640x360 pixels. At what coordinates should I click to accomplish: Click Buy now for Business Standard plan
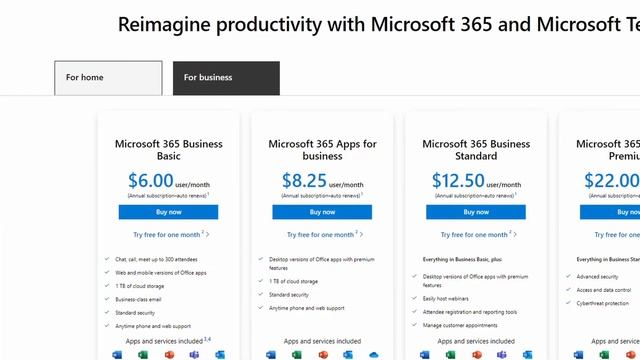tap(476, 212)
